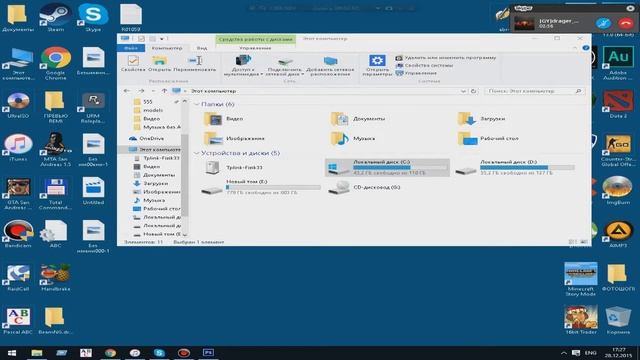Click the Up arrow navigation button
The image size is (640, 360).
(x=164, y=91)
